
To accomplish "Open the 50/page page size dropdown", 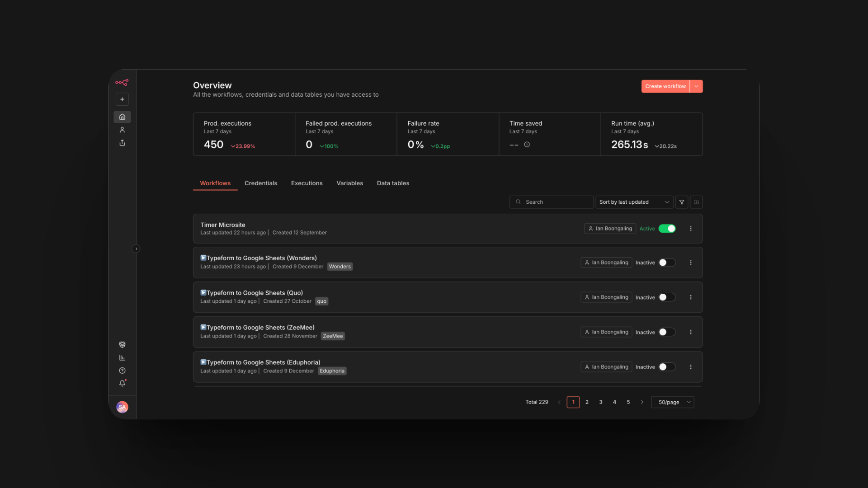I will pos(672,402).
